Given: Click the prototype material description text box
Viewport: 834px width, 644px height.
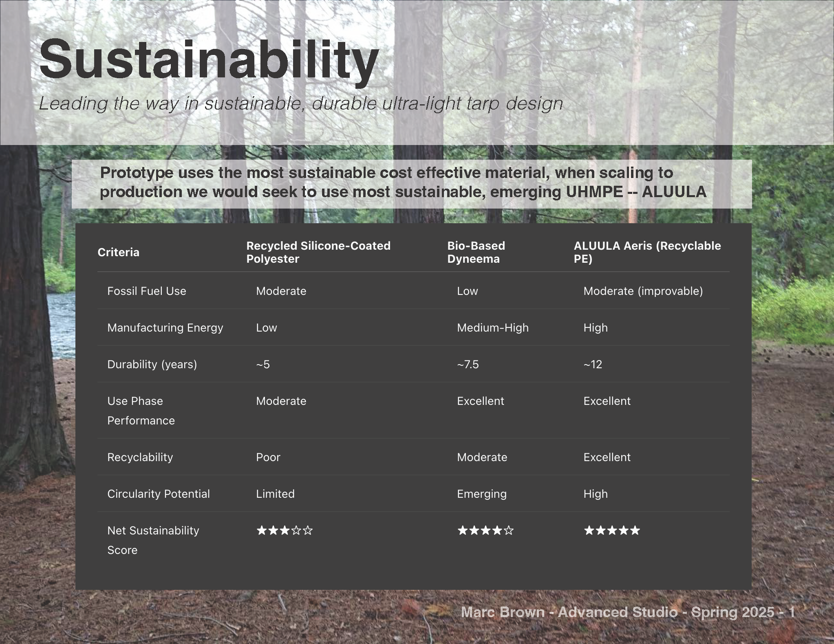Looking at the screenshot, I should [x=403, y=182].
